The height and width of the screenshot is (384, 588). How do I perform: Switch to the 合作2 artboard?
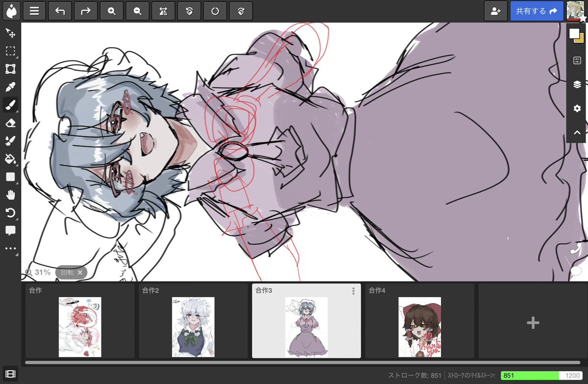[x=193, y=321]
